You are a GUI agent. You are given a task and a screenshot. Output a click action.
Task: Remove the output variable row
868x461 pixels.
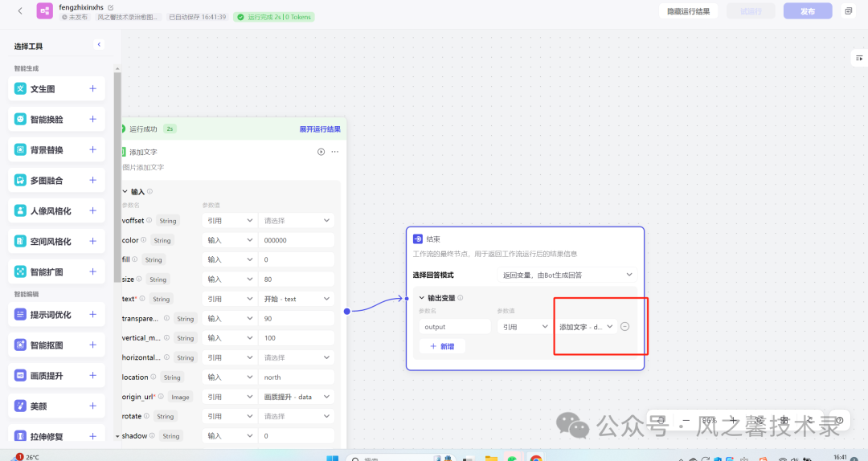[625, 327]
